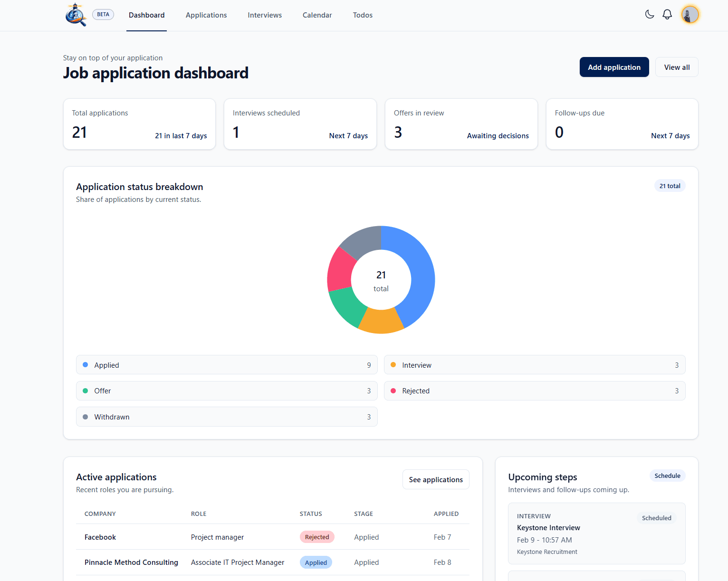
Task: Open the Interviews tab
Action: 264,15
